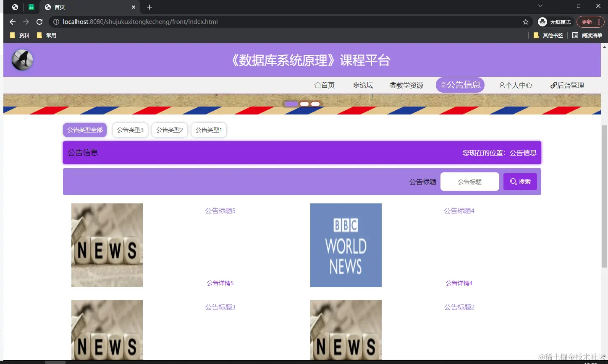Click the 您现在的位置：公告信息 breadcrumb
The height and width of the screenshot is (364, 608).
pyautogui.click(x=500, y=153)
